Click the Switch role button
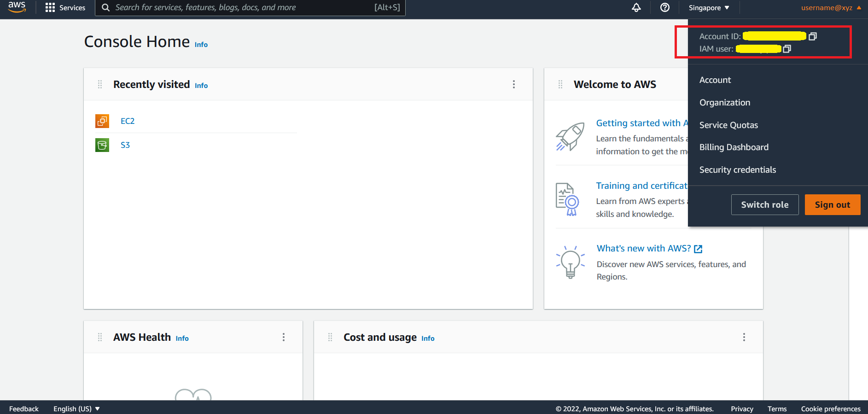The height and width of the screenshot is (414, 868). coord(765,204)
